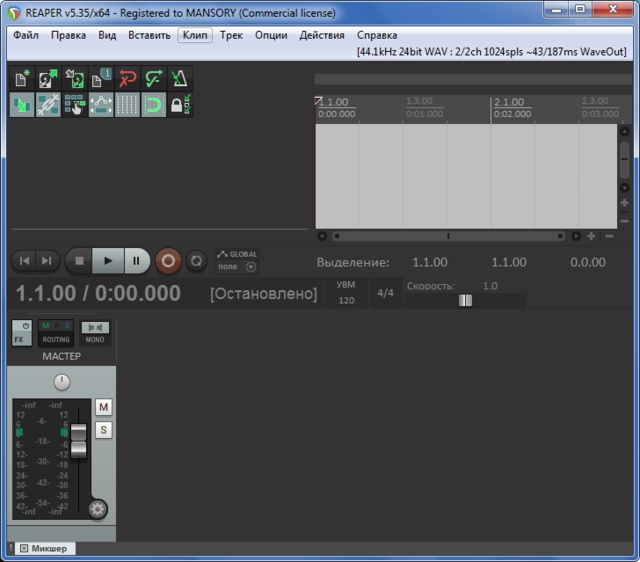This screenshot has height=562, width=640.
Task: Open the 4/4 time signature selector
Action: pyautogui.click(x=385, y=293)
